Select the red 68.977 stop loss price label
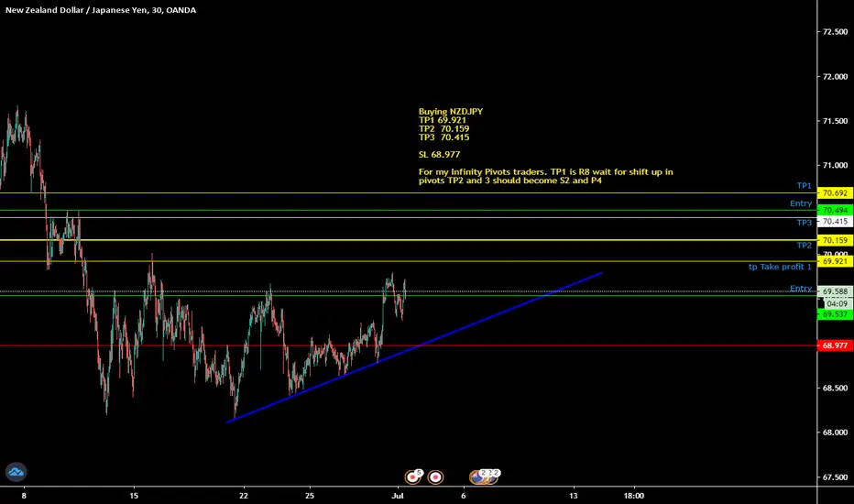The height and width of the screenshot is (504, 854). coord(835,345)
